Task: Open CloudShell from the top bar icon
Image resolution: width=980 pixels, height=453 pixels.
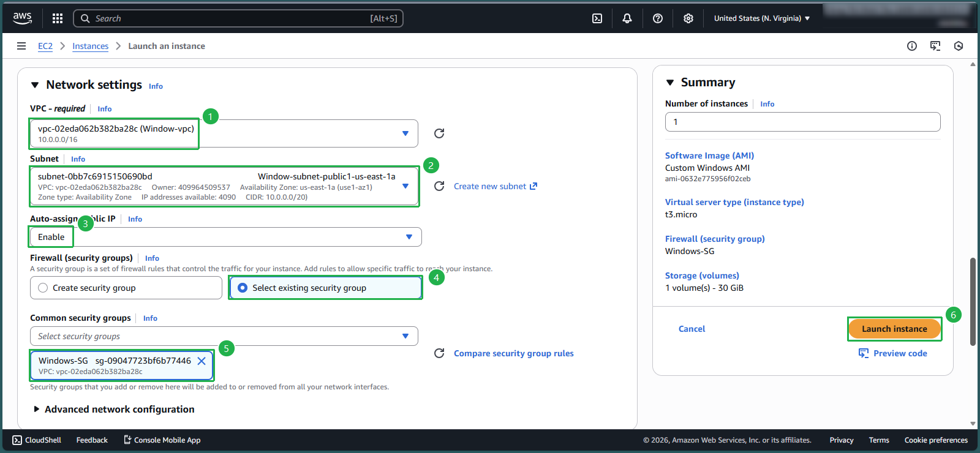Action: [x=597, y=18]
